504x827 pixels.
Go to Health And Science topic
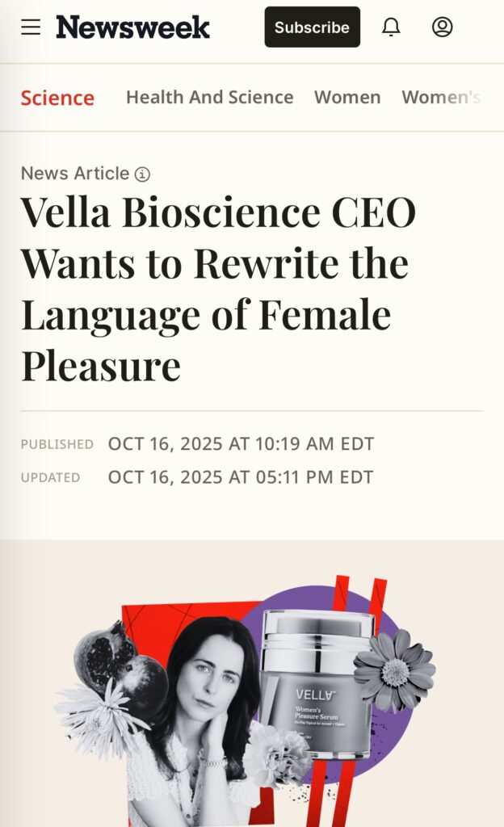pyautogui.click(x=209, y=98)
